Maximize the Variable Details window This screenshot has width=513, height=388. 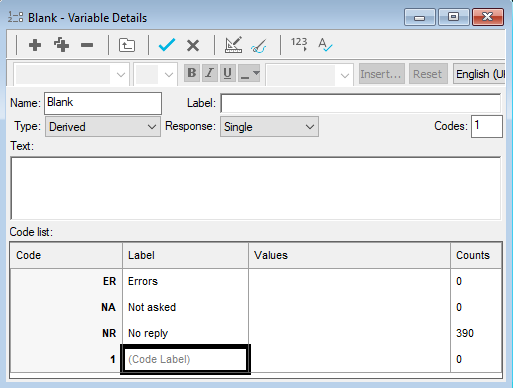pyautogui.click(x=454, y=17)
